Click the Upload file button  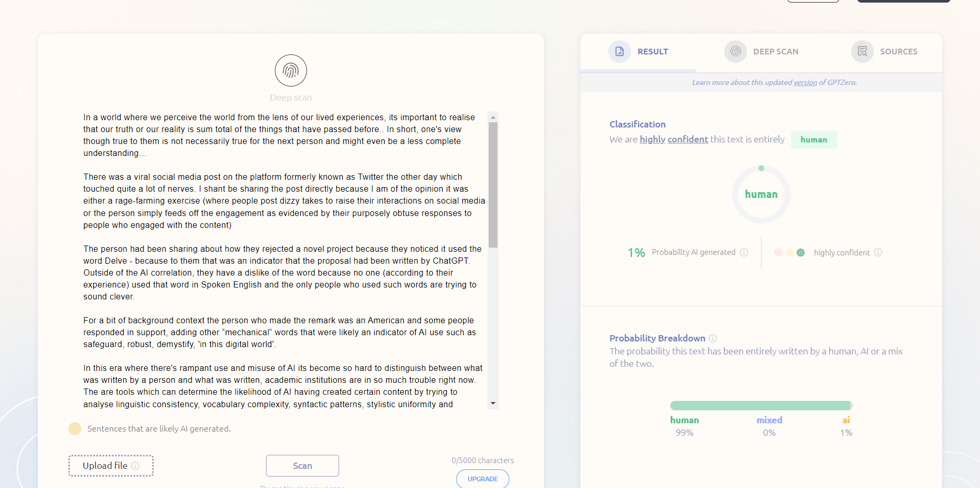coord(105,466)
